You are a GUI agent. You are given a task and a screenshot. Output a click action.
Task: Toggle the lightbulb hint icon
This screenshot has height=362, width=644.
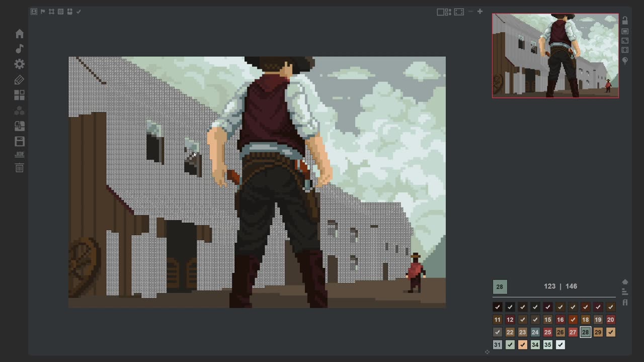point(625,61)
